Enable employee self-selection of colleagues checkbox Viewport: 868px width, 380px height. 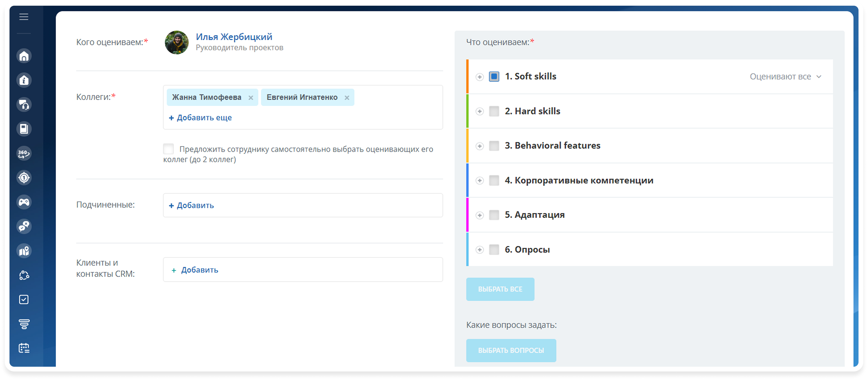168,148
